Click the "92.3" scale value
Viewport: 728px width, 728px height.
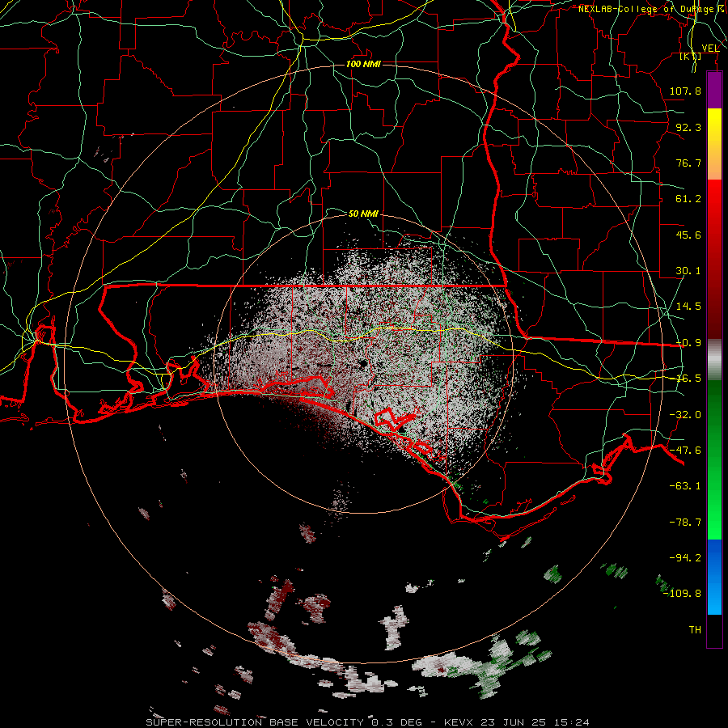[x=688, y=127]
